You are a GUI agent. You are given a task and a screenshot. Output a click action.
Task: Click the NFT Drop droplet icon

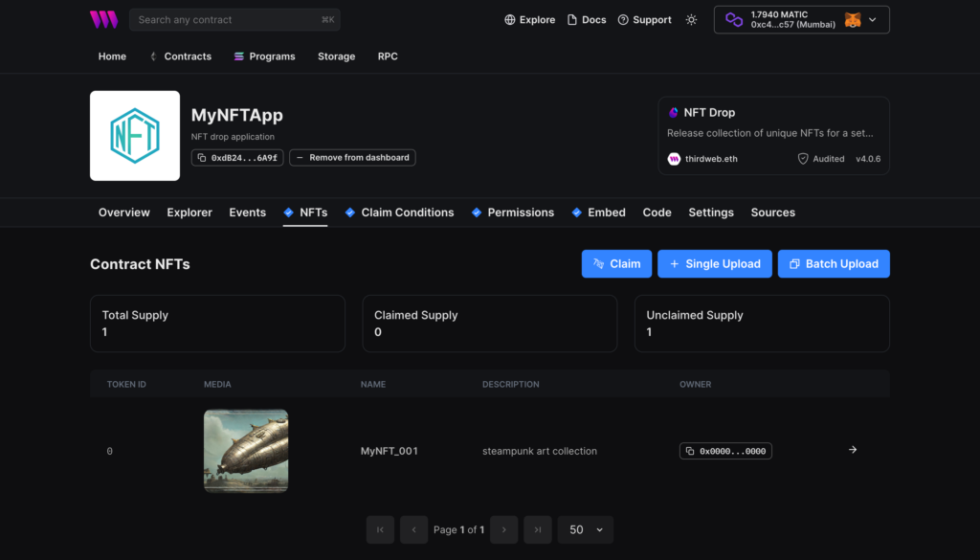pyautogui.click(x=673, y=113)
